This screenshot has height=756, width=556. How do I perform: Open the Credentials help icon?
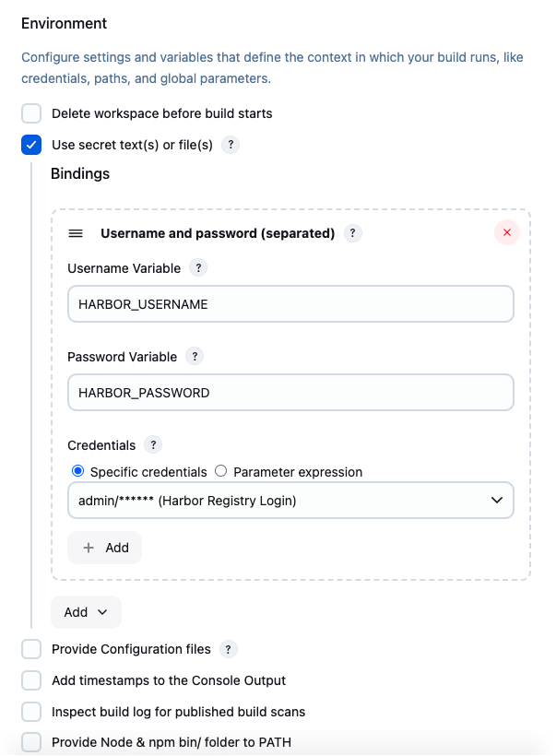(153, 444)
